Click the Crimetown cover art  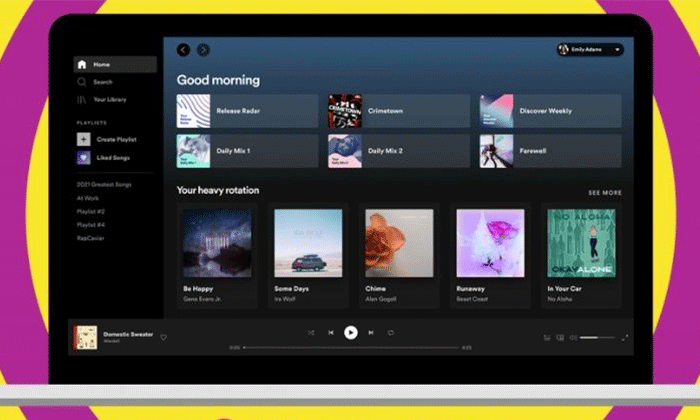[345, 111]
